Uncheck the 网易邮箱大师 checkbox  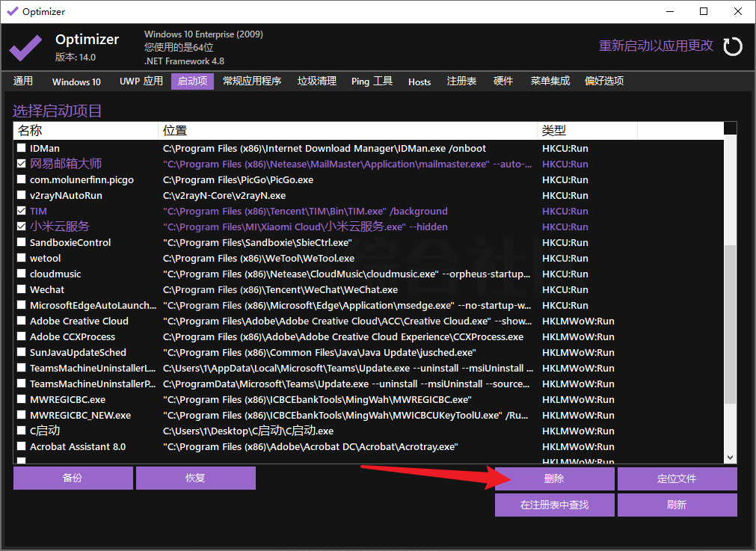click(21, 164)
